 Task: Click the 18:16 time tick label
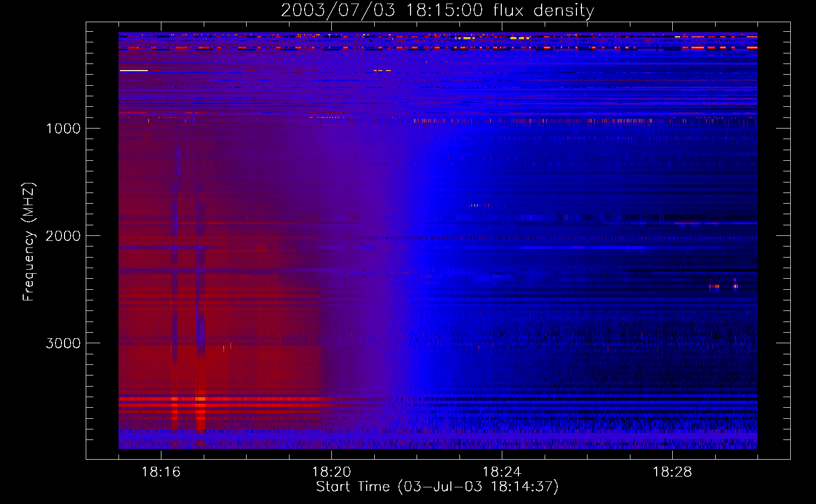[161, 472]
